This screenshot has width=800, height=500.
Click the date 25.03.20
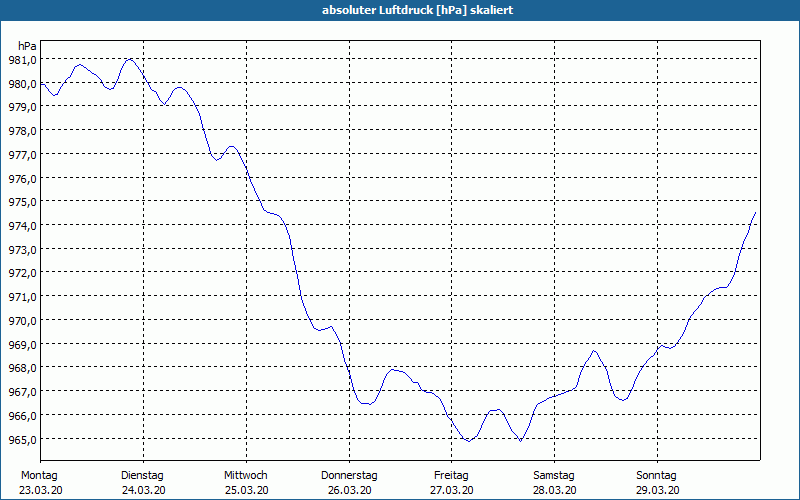[246, 490]
